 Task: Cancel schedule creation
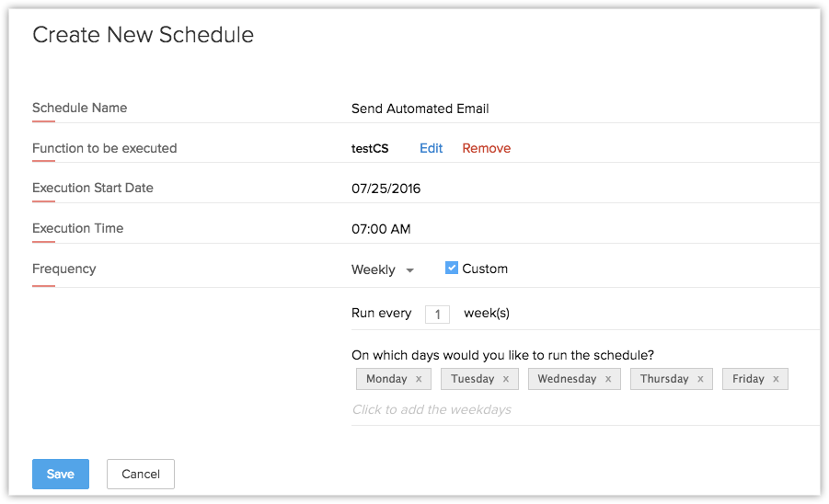coord(141,474)
